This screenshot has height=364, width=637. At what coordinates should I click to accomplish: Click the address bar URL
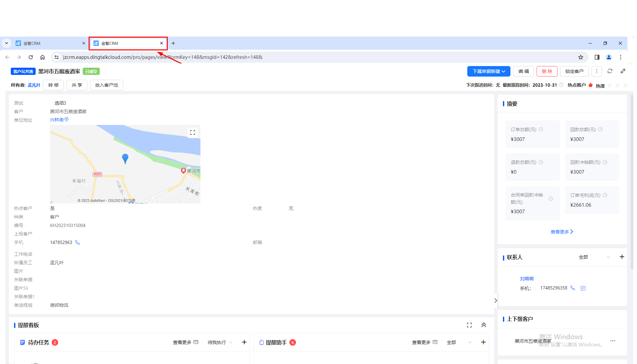163,57
